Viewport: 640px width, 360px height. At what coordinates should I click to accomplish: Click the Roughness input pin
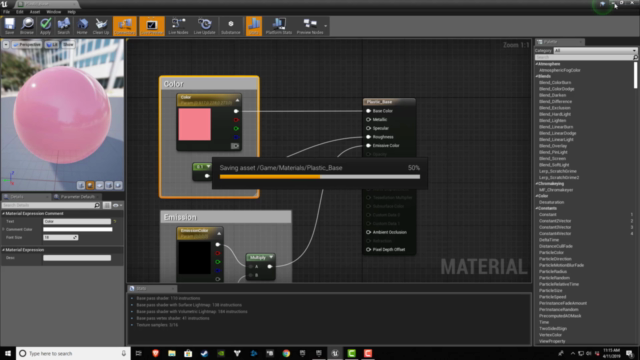coord(368,137)
